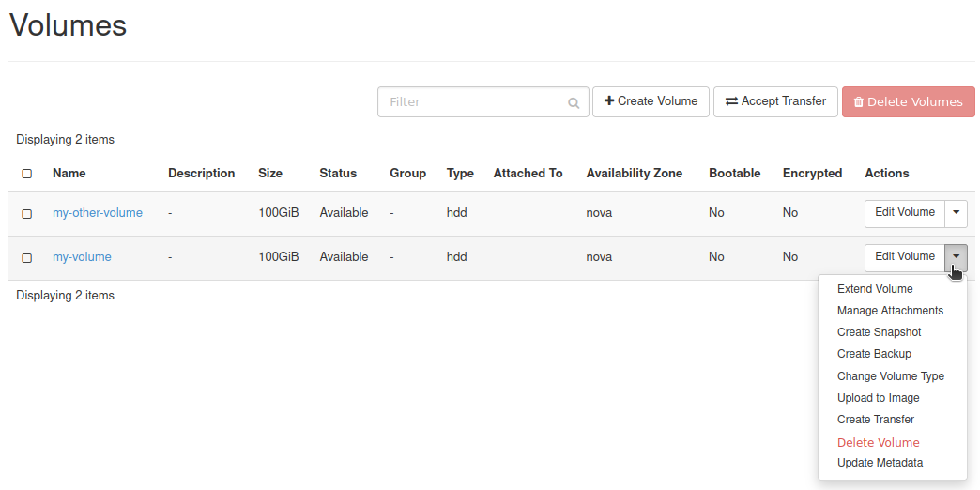Click the red Delete Volume entry
The image size is (980, 490).
point(878,442)
